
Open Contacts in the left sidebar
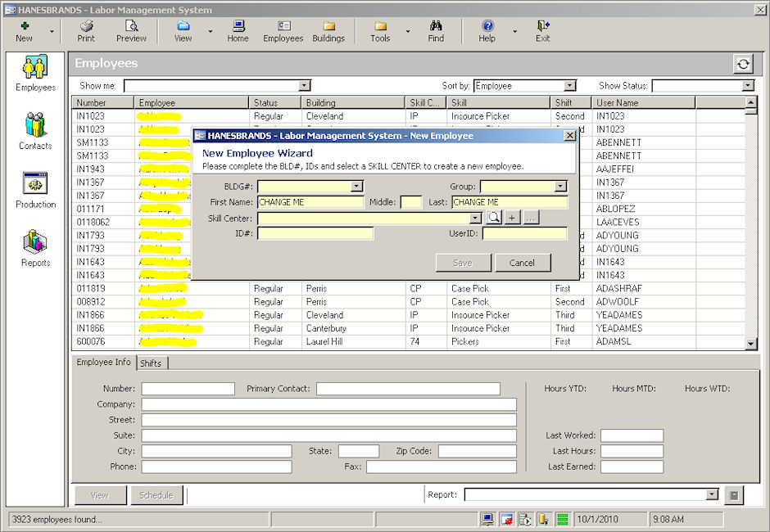35,131
